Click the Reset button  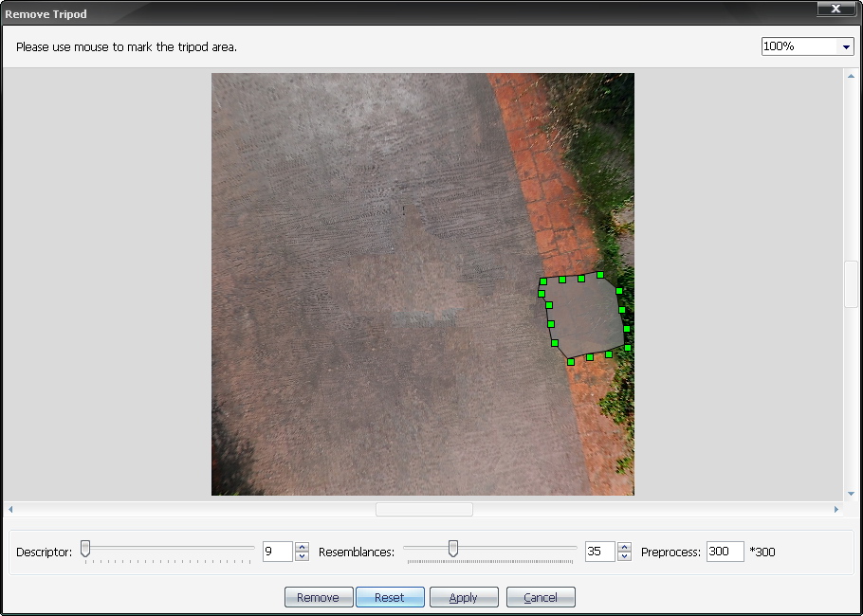coord(390,597)
